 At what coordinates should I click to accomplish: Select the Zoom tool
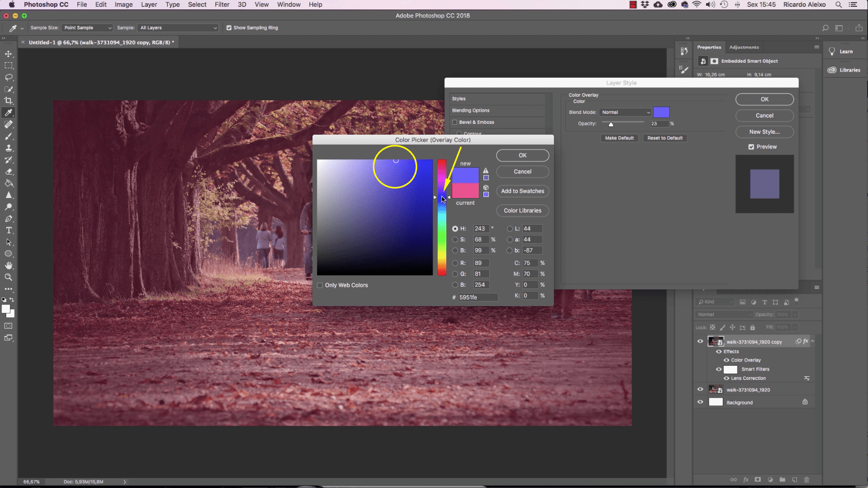click(8, 277)
